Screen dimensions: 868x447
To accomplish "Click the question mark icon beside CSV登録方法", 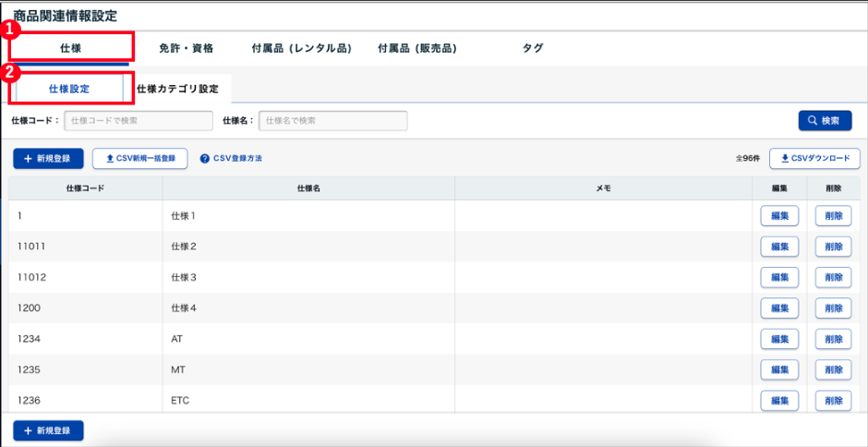I will coord(205,159).
